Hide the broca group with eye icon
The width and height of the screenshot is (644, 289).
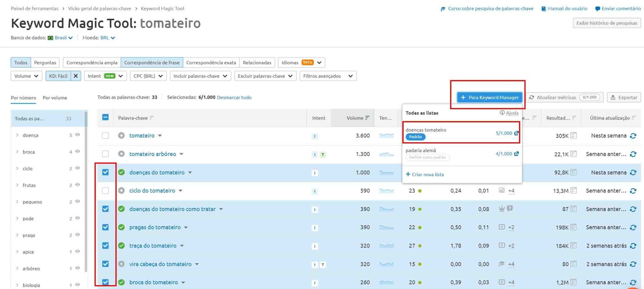tap(77, 152)
